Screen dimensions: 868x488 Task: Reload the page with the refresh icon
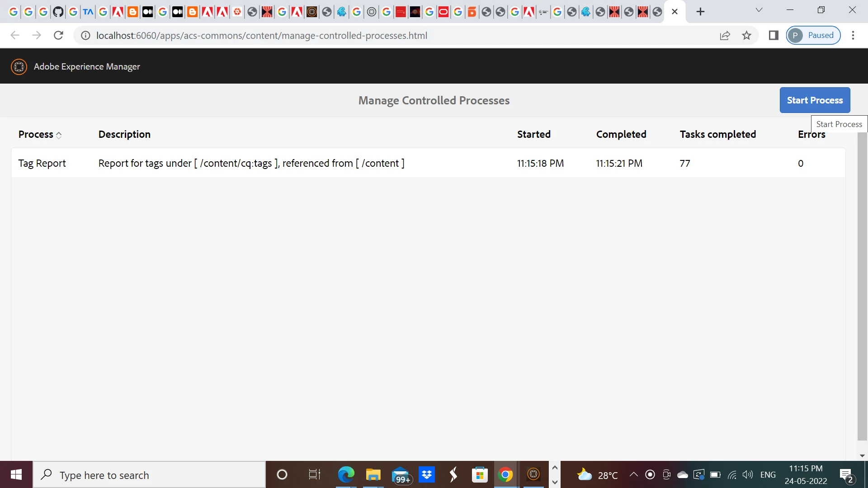pyautogui.click(x=58, y=35)
